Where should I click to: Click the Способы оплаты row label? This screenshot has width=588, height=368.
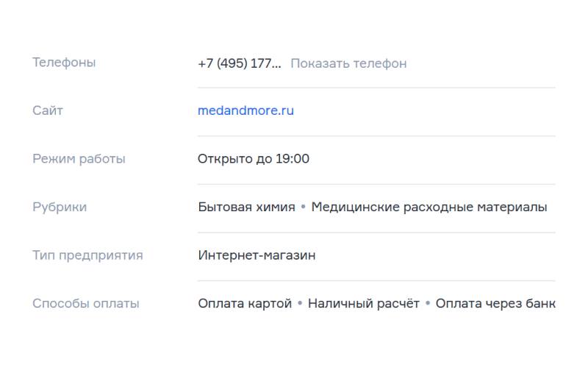[x=85, y=303]
